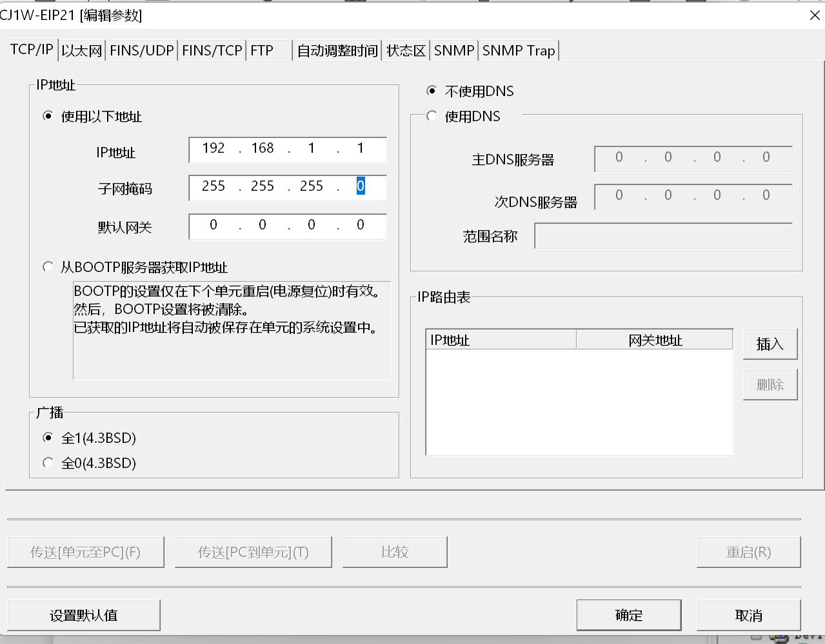Click the empty IP路由表 list area
This screenshot has height=644, width=825.
click(x=579, y=402)
